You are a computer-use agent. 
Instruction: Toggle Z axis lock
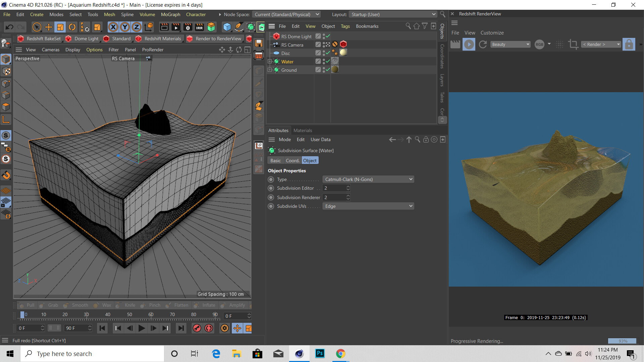137,27
